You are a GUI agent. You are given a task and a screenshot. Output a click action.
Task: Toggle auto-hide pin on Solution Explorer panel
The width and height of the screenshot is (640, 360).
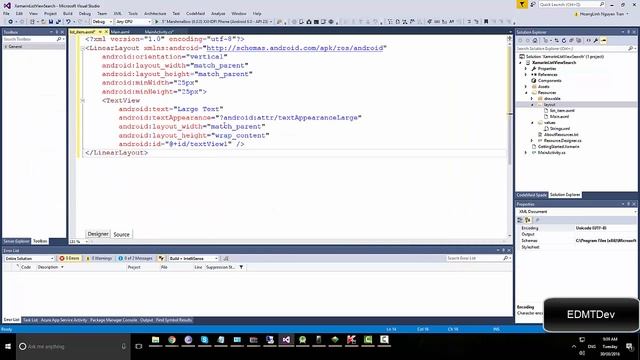coord(629,32)
